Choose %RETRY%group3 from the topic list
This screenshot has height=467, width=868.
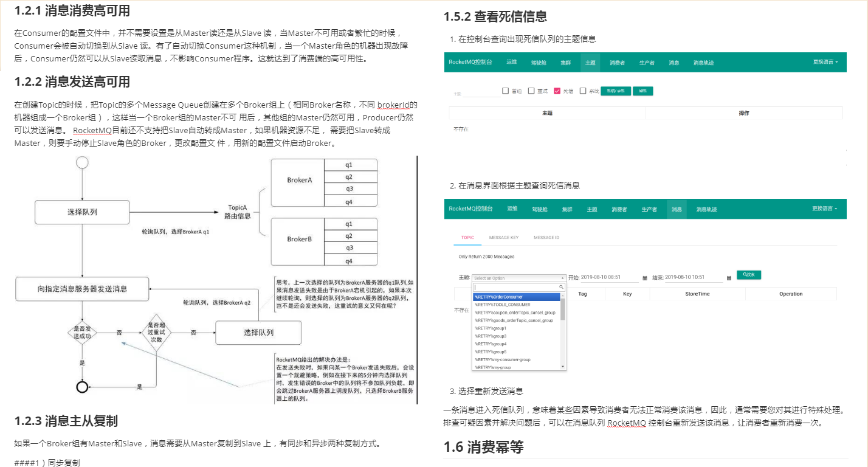(516, 336)
